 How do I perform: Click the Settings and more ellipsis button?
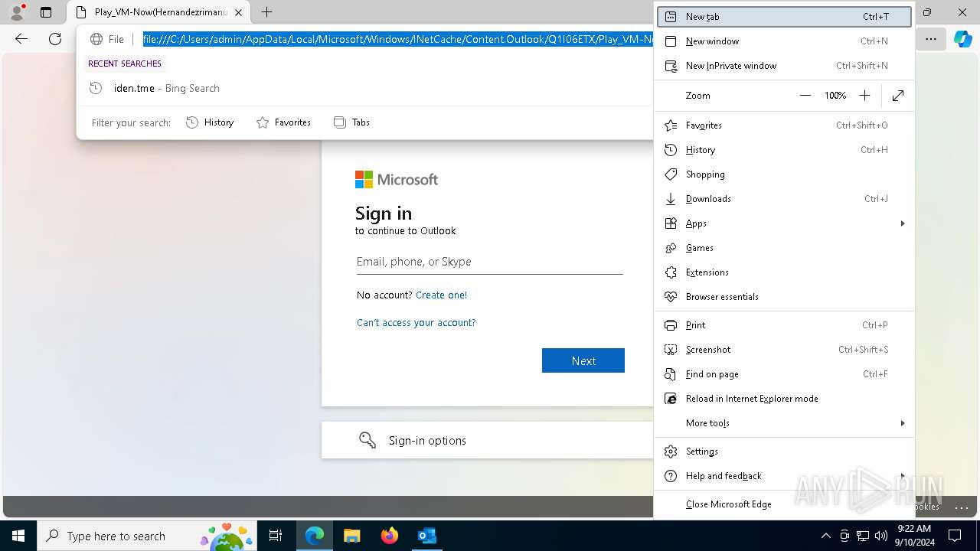931,39
